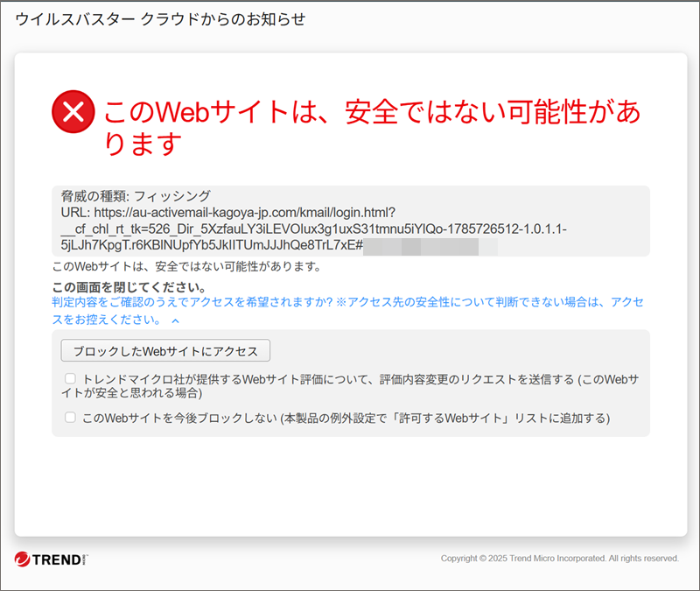Click the red X warning icon
The image size is (700, 591).
point(73,112)
